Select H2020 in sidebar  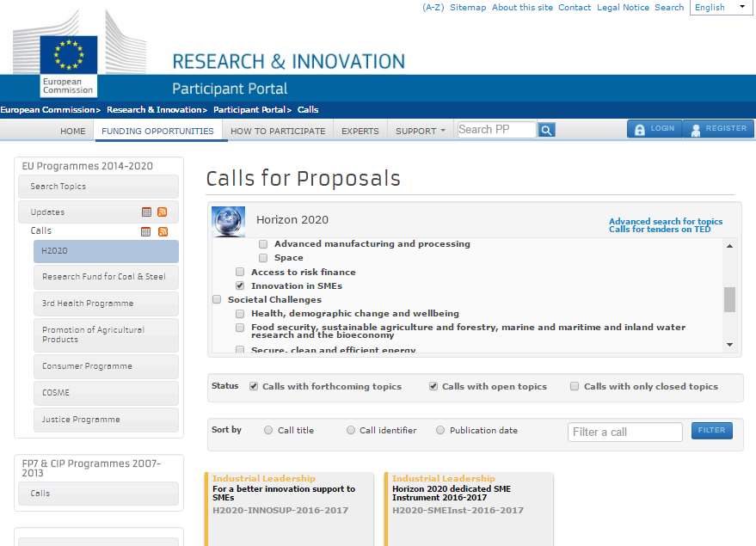click(x=106, y=251)
